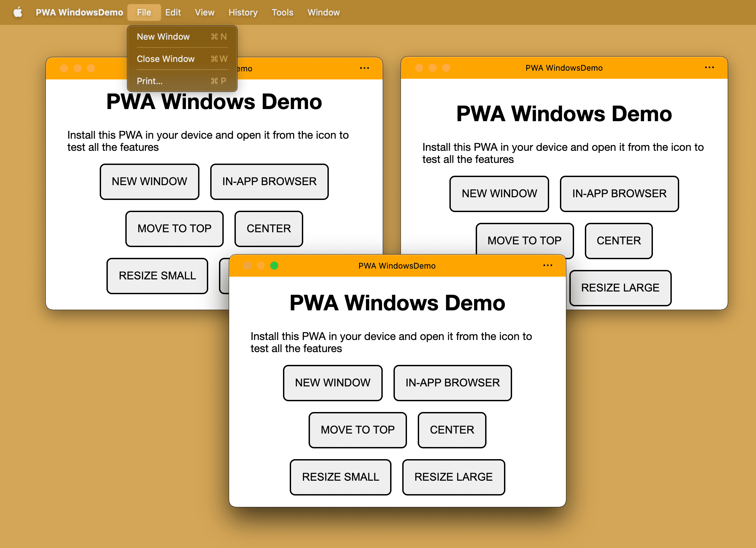Screen dimensions: 756x548
Task: Click RESIZE SMALL in foreground window
Action: pos(340,476)
